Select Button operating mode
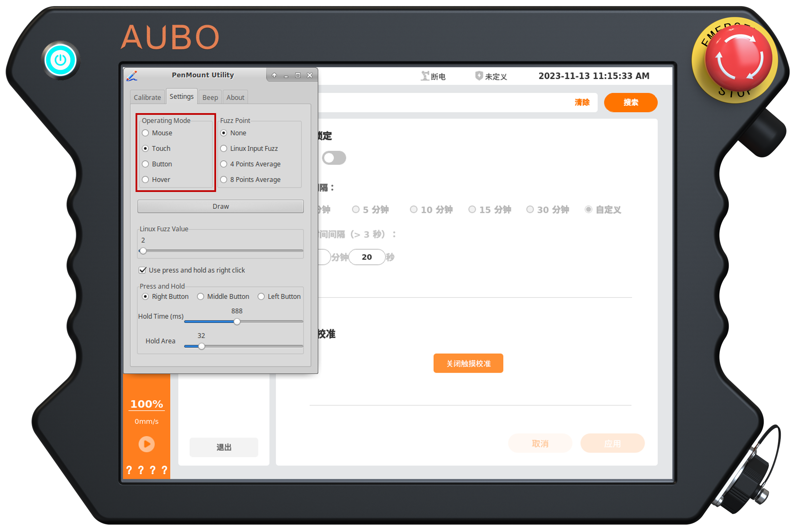 (157, 164)
